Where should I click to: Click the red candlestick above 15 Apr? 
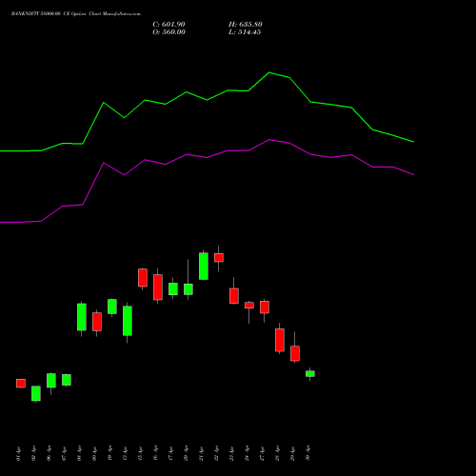(x=143, y=278)
